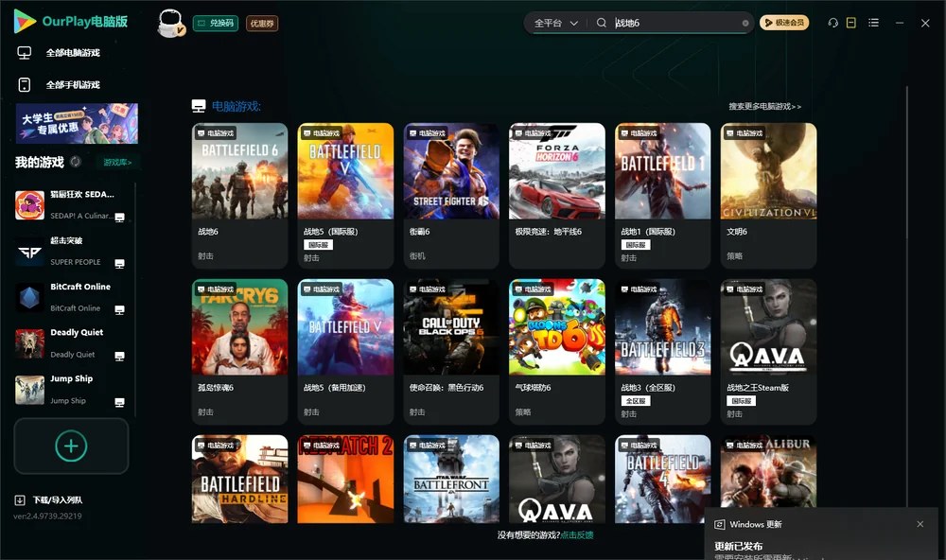
Task: Focus the search field containing 战地6
Action: tap(677, 23)
